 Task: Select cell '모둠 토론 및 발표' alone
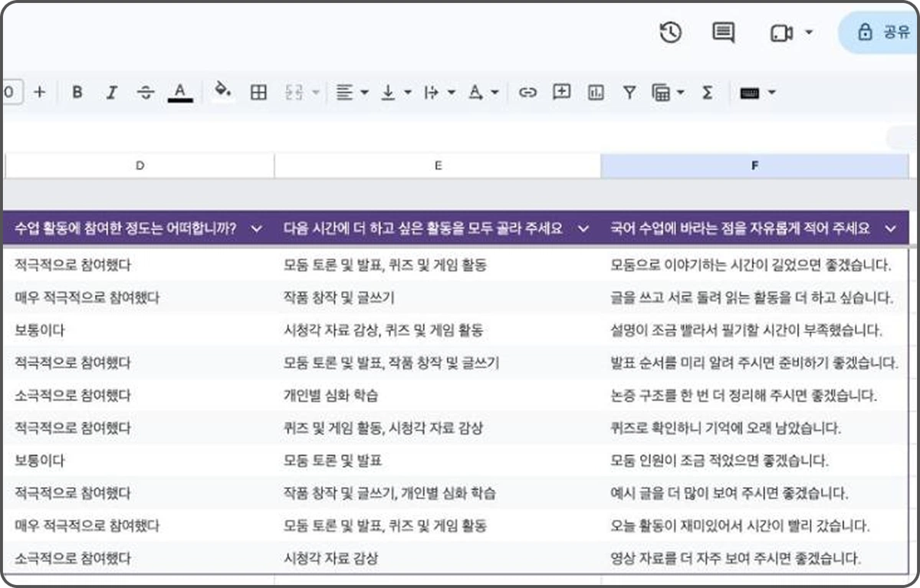[x=438, y=461]
